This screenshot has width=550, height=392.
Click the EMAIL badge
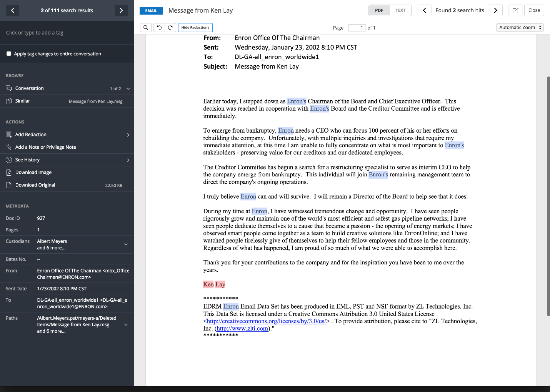(x=151, y=11)
